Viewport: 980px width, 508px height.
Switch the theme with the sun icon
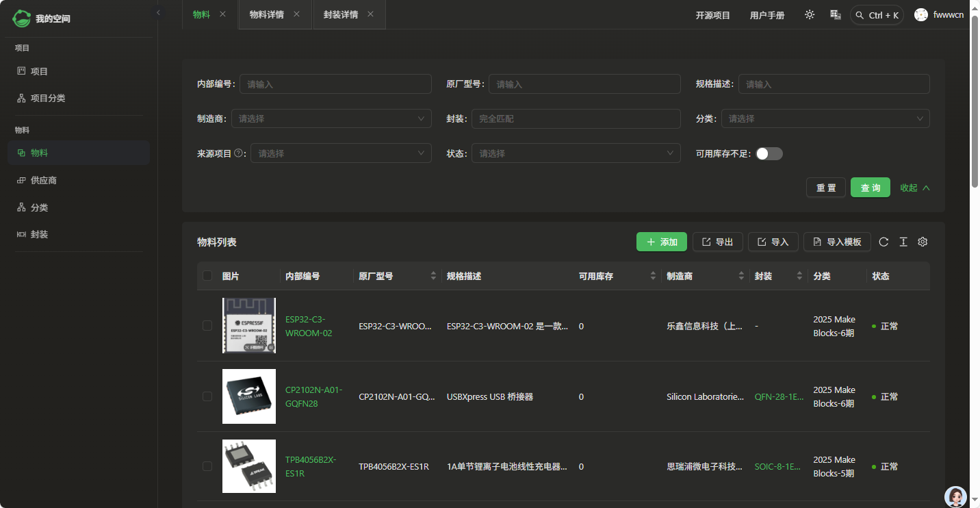tap(810, 14)
